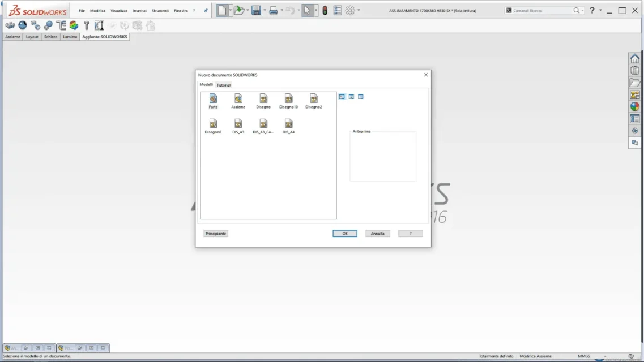Click the Principiante button

click(216, 234)
